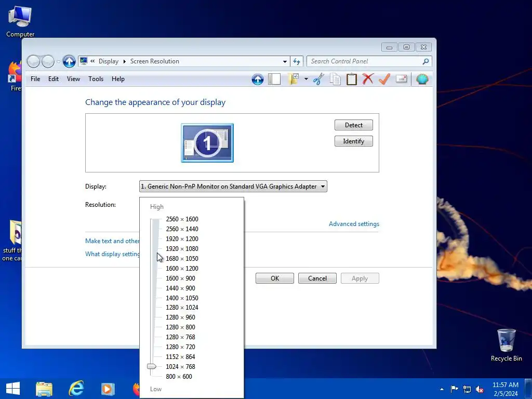Open the Windows Start button
This screenshot has height=399, width=532.
tap(13, 389)
